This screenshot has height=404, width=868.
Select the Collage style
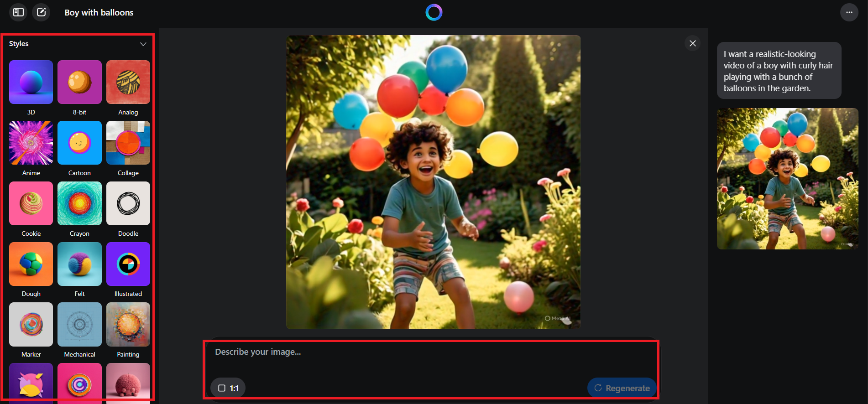[128, 143]
